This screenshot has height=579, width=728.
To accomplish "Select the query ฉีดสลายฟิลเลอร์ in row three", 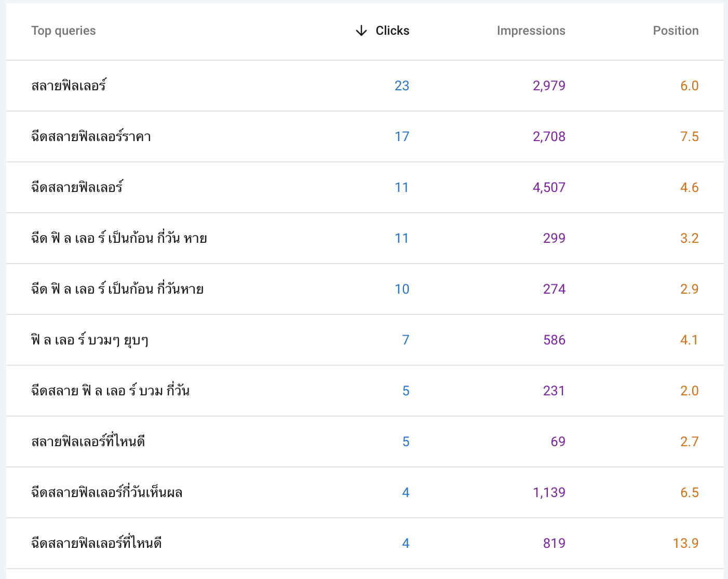I will click(x=77, y=187).
